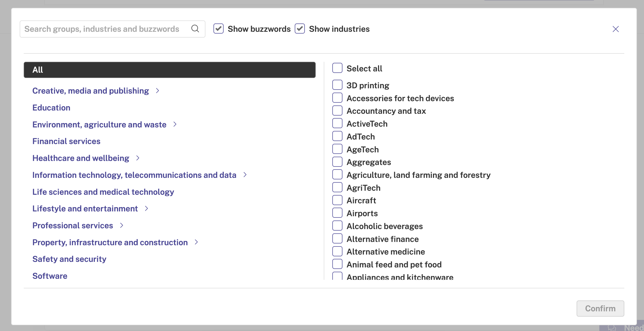Toggle Show industries off

tap(300, 29)
